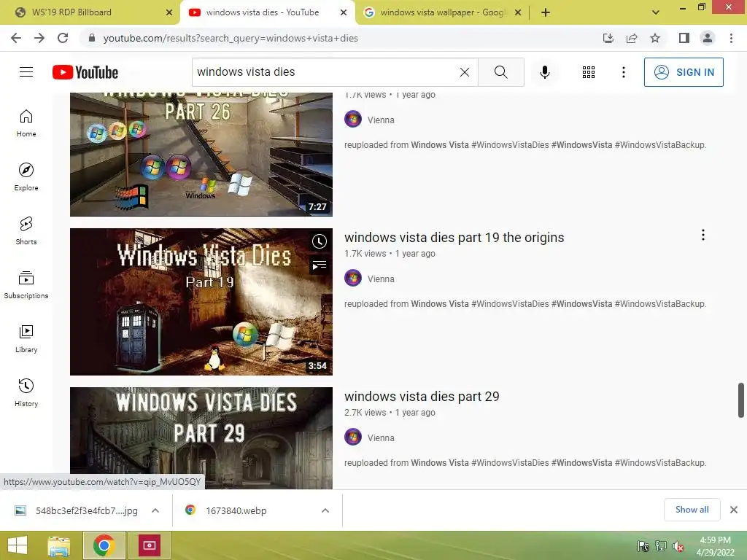Open Home in the sidebar

click(26, 123)
